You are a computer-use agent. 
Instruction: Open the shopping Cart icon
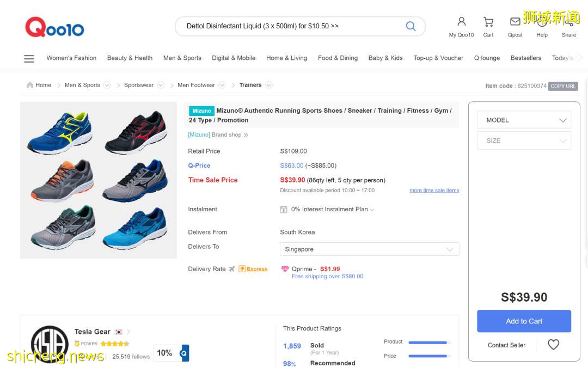click(x=488, y=22)
